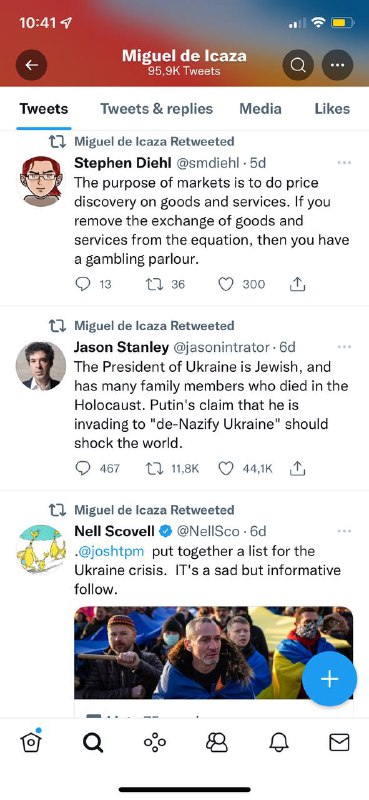Image resolution: width=369 pixels, height=800 pixels.
Task: Reply to Jason Stanley's tweet
Action: [x=83, y=468]
